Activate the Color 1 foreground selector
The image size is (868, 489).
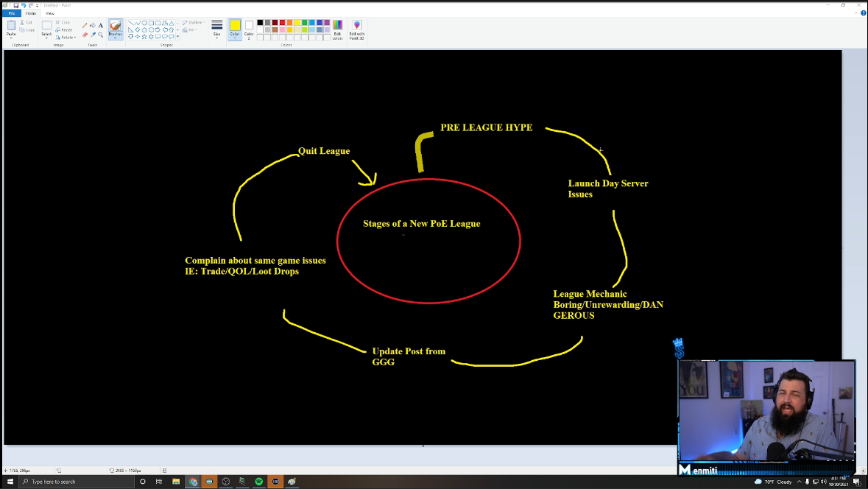coord(235,29)
